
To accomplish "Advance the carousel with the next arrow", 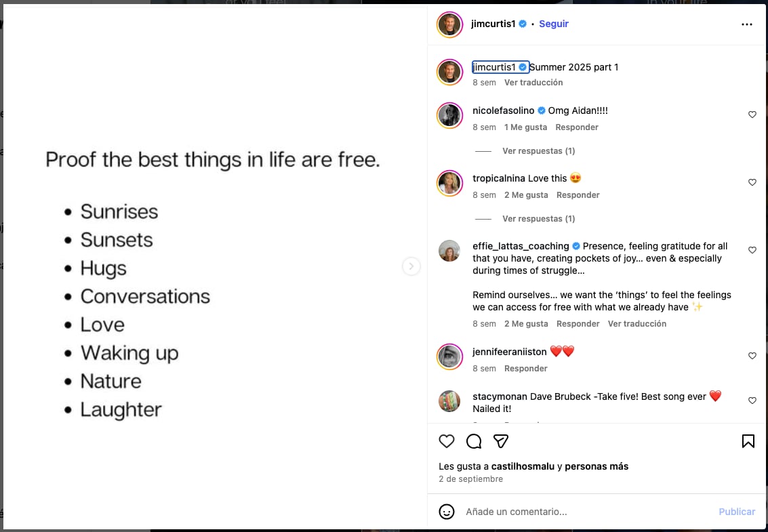I will 411,266.
